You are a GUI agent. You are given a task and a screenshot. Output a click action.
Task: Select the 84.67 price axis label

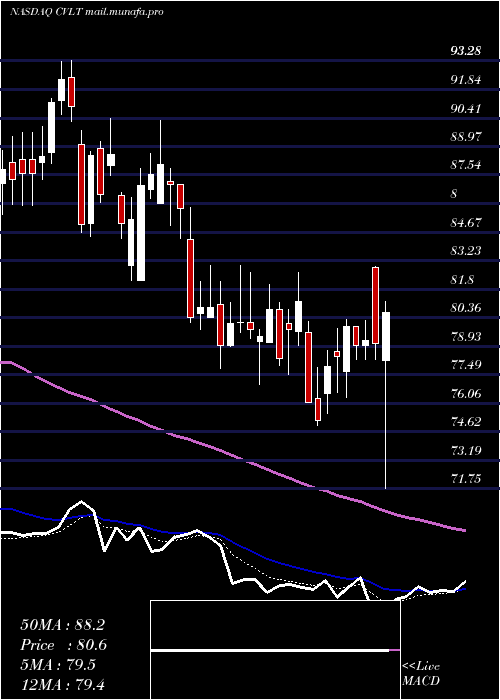click(x=466, y=222)
